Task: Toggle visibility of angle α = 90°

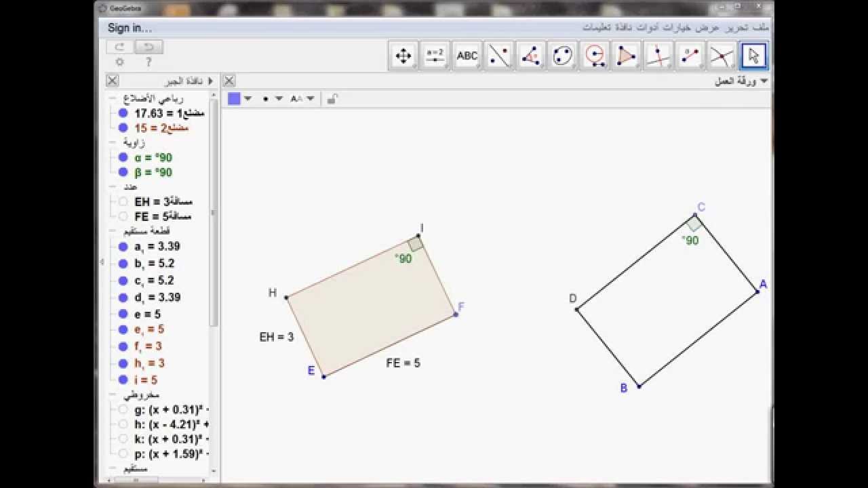Action: (123, 157)
